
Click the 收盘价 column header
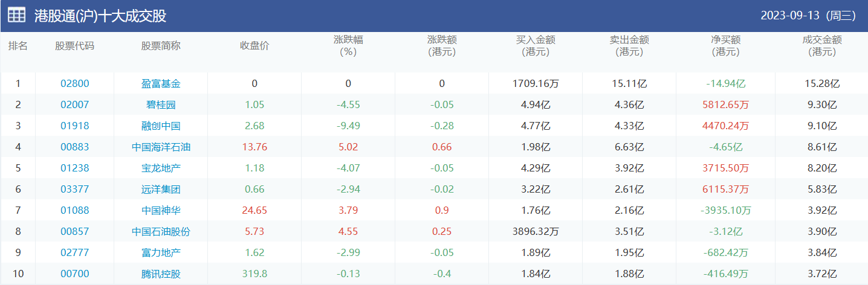[254, 46]
